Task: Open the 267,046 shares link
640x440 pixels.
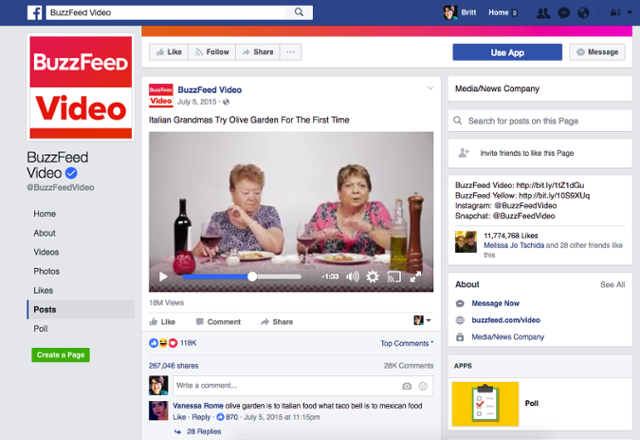Action: click(173, 366)
